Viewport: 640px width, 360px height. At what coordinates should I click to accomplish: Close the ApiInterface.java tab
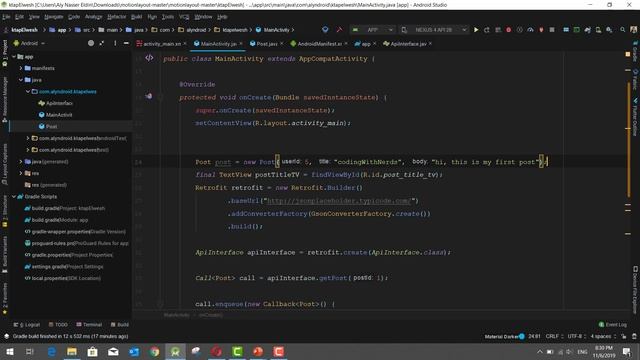click(430, 44)
